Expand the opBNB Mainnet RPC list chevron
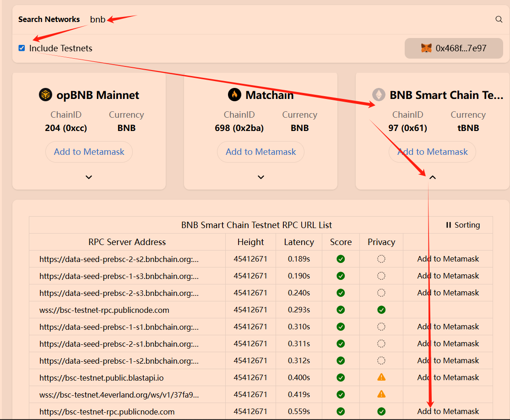This screenshot has width=510, height=420. click(x=89, y=177)
